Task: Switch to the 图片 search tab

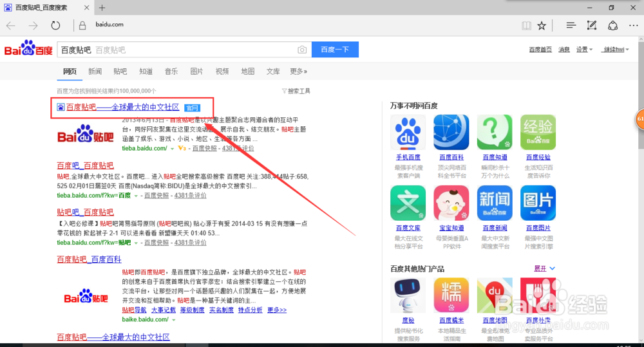Action: 196,71
